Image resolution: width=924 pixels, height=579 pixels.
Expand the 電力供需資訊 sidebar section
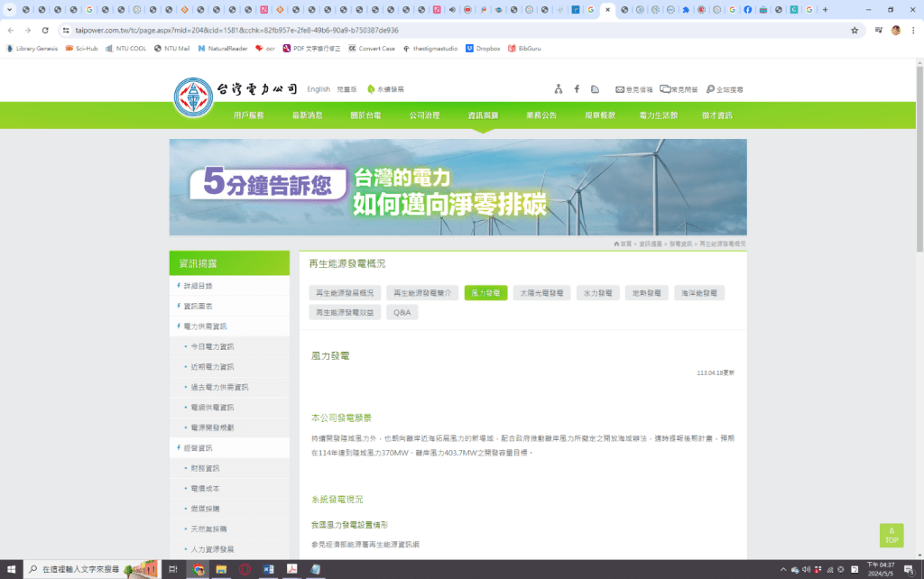[205, 326]
